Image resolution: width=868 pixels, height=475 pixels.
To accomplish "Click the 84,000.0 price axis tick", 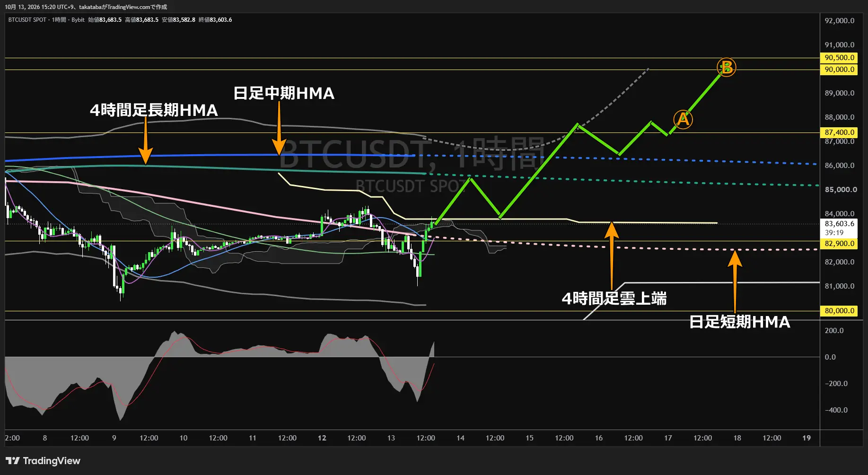I will pos(840,214).
